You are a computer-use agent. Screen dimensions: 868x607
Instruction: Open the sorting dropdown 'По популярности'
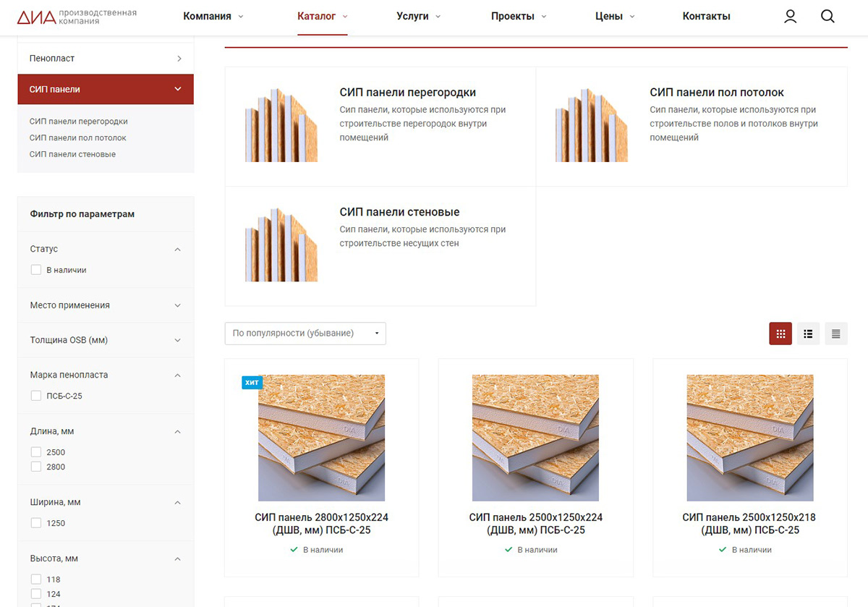click(305, 334)
